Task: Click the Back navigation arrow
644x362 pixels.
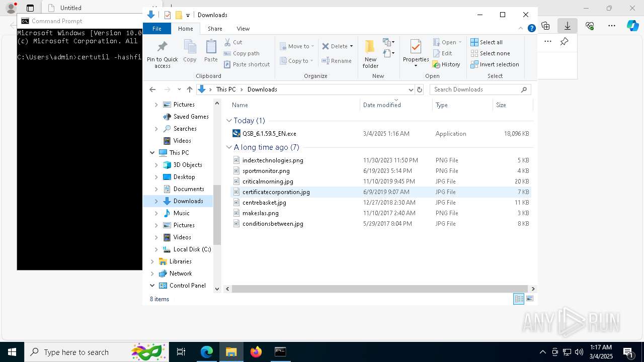Action: click(152, 89)
